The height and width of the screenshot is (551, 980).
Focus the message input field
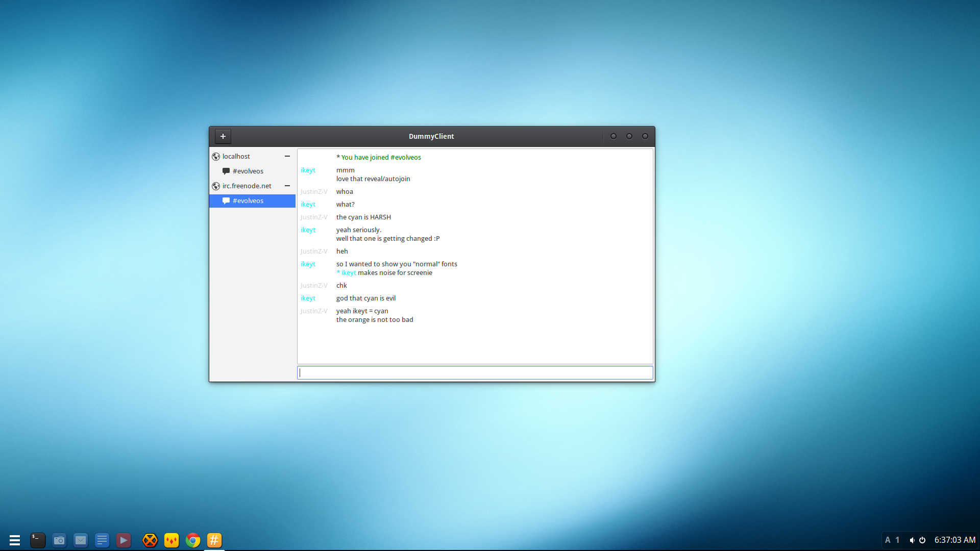pyautogui.click(x=475, y=372)
